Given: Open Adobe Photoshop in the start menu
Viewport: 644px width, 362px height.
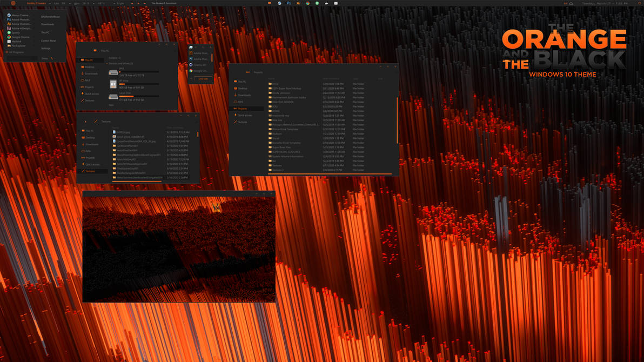Looking at the screenshot, I should coord(19,19).
